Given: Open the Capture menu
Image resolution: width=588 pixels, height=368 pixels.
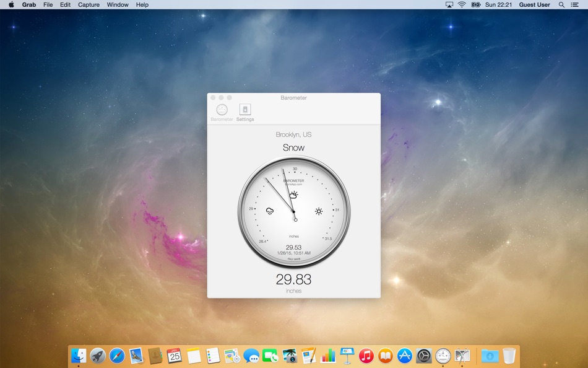Looking at the screenshot, I should (x=89, y=4).
